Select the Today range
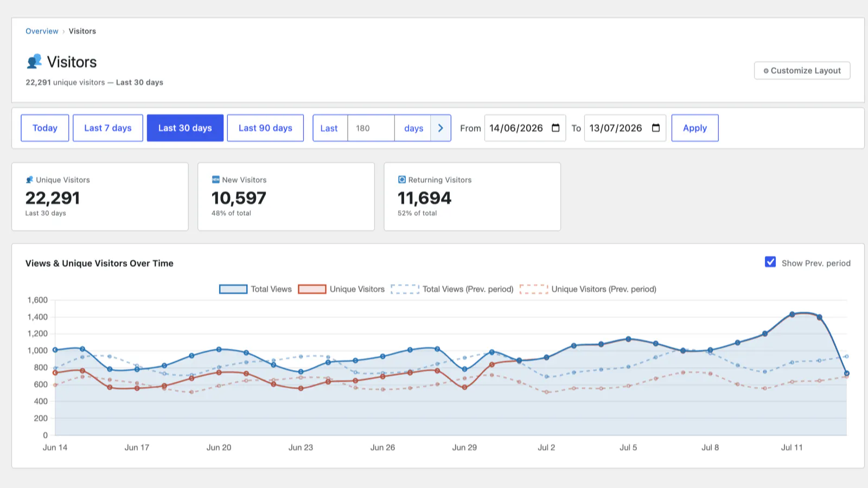This screenshot has height=488, width=868. pyautogui.click(x=45, y=128)
